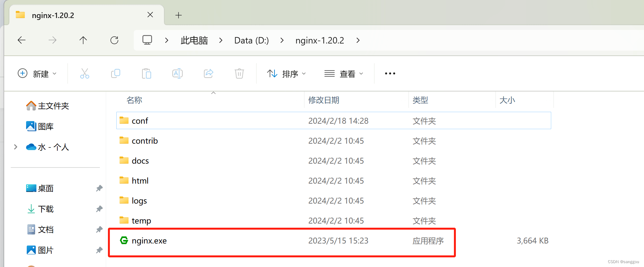
Task: Unpin 桌面 using its pin icon
Action: click(x=99, y=188)
